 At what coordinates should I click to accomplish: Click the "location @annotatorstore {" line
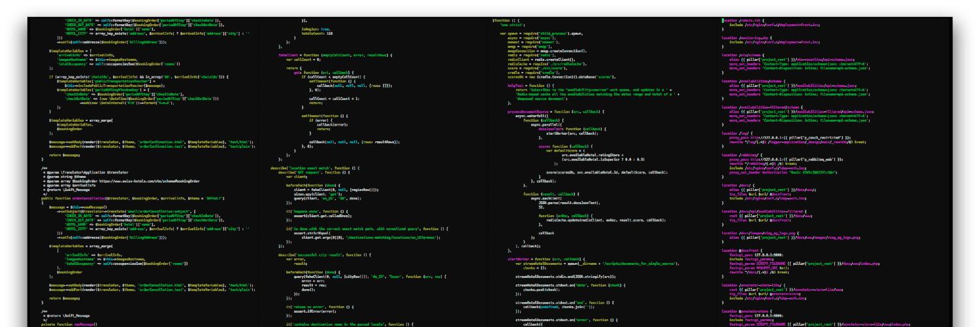(747, 311)
